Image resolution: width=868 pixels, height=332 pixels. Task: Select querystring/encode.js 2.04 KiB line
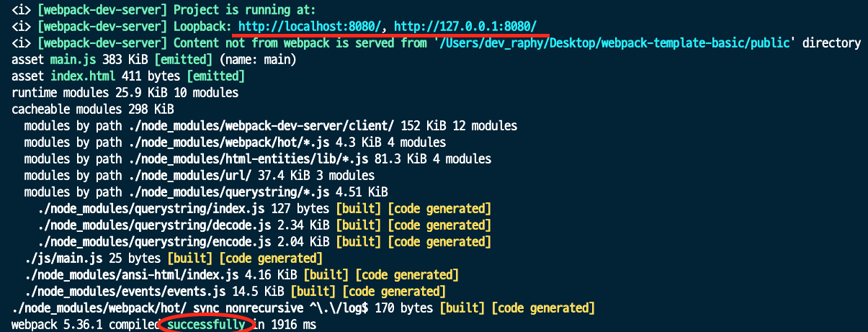(x=264, y=242)
